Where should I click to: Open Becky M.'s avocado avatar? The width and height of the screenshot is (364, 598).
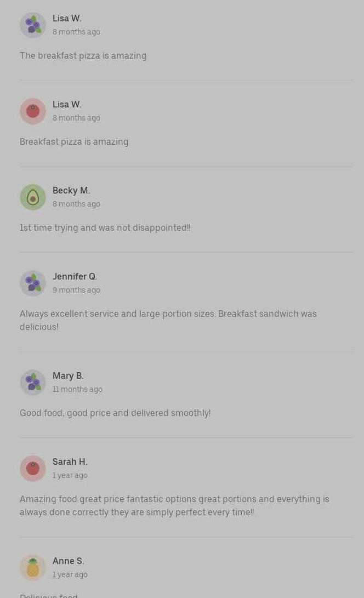click(x=33, y=197)
